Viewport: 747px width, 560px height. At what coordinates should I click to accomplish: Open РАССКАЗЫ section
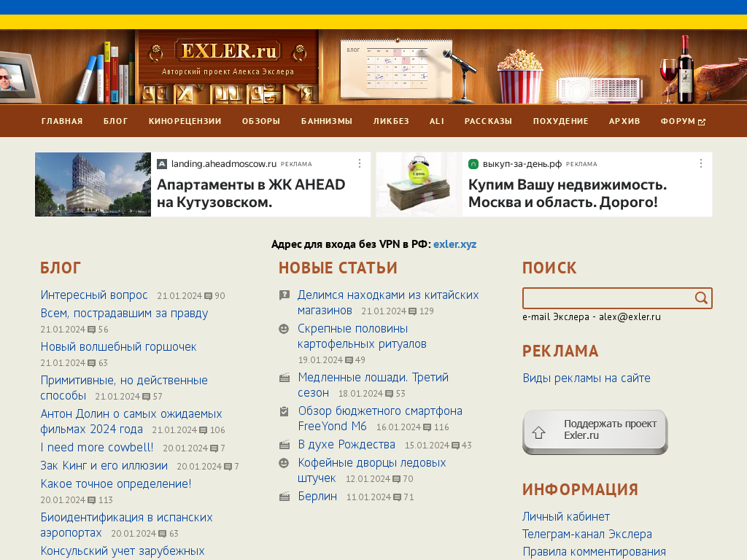(x=488, y=121)
